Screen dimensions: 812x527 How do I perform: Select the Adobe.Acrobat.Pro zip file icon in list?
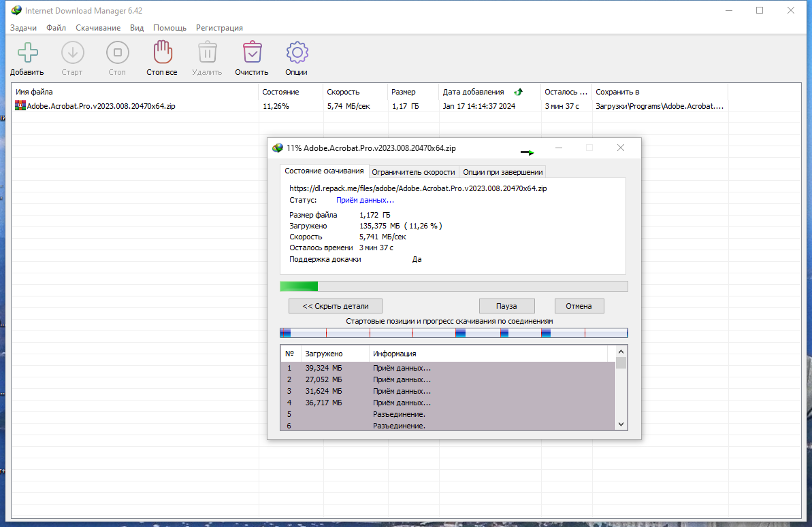(20, 105)
